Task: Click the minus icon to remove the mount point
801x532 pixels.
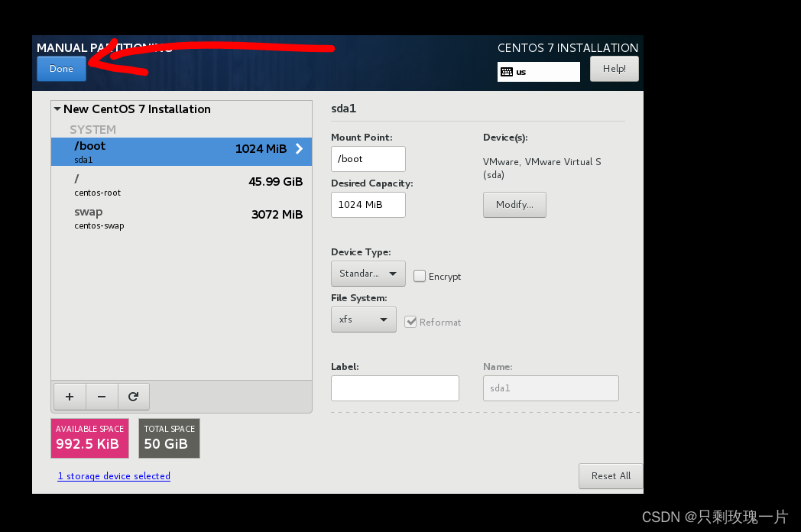Action: point(102,397)
